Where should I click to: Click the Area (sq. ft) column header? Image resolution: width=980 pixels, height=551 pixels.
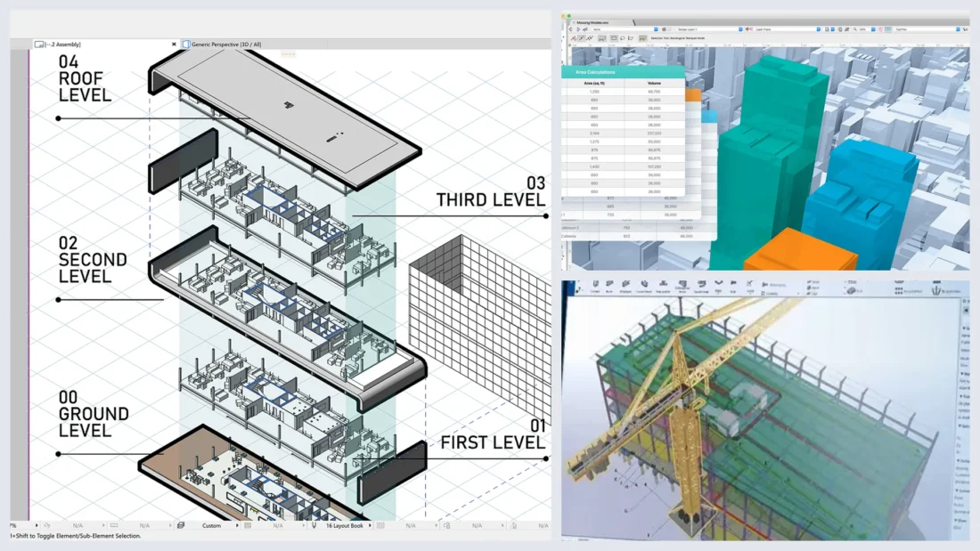click(593, 83)
